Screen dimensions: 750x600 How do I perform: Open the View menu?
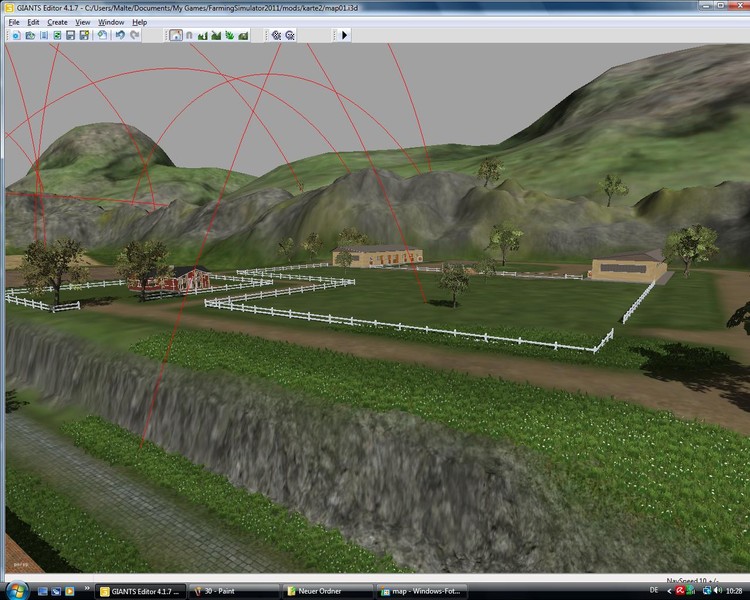point(83,22)
